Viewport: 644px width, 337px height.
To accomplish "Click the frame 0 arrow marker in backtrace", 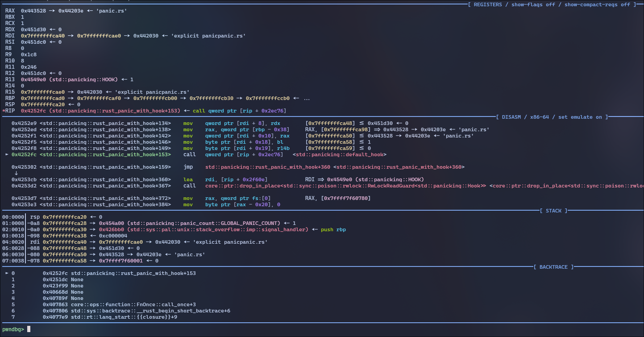I will coord(7,273).
